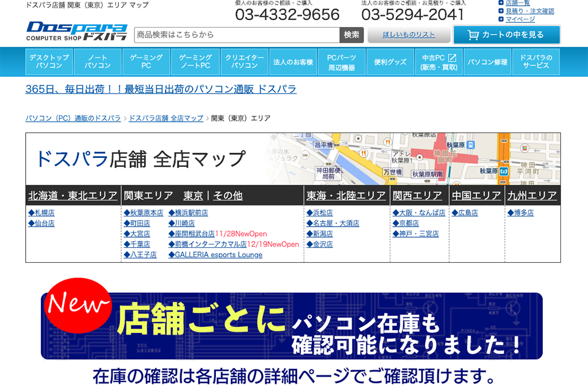This screenshot has height=392, width=588.
Task: Open the 新潟店 store link
Action: click(x=319, y=234)
